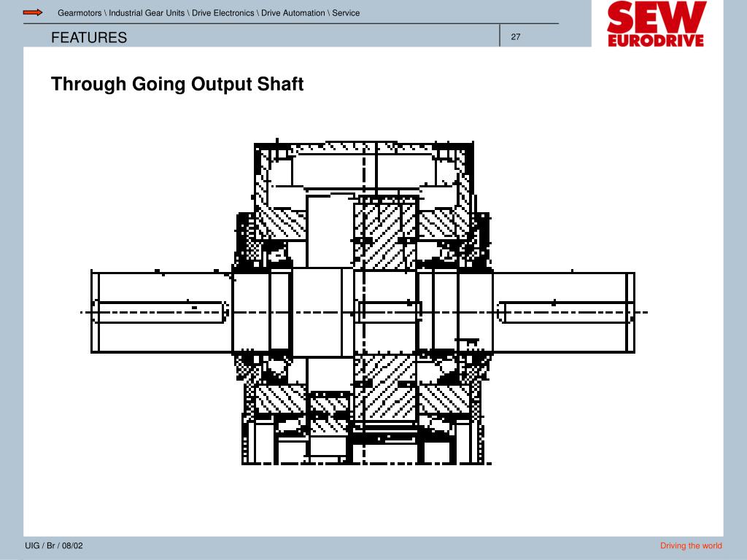The height and width of the screenshot is (560, 747).
Task: Select the Drive Automation breadcrumb
Action: point(293,13)
